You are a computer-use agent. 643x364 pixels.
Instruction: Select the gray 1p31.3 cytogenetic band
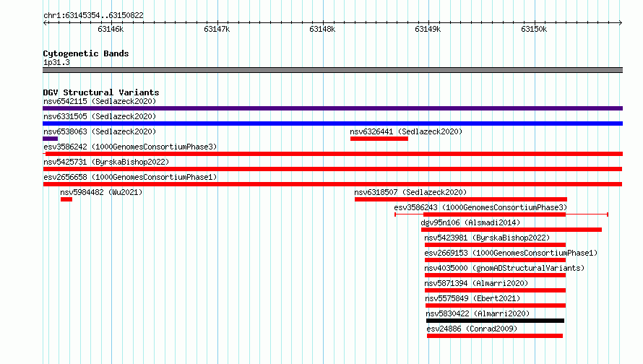coord(332,70)
